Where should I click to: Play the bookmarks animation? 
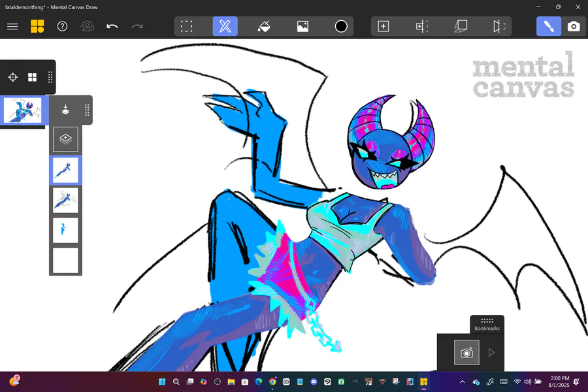point(491,352)
